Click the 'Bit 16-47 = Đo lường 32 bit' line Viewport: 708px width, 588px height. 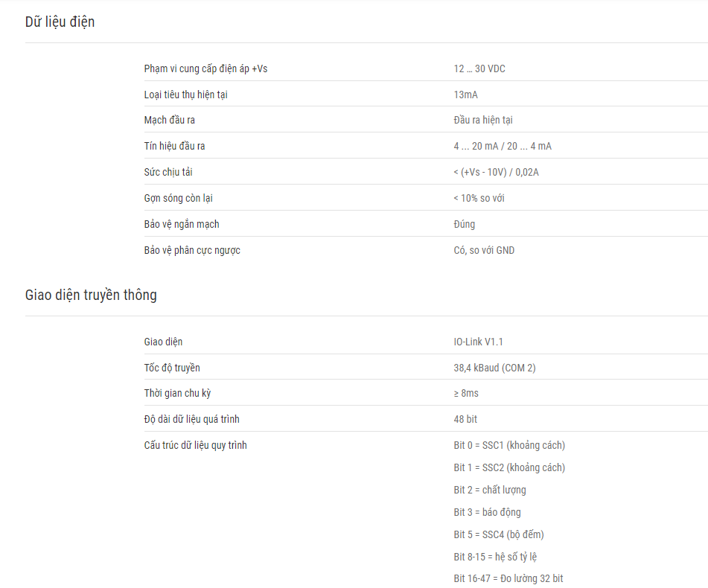[x=508, y=578]
